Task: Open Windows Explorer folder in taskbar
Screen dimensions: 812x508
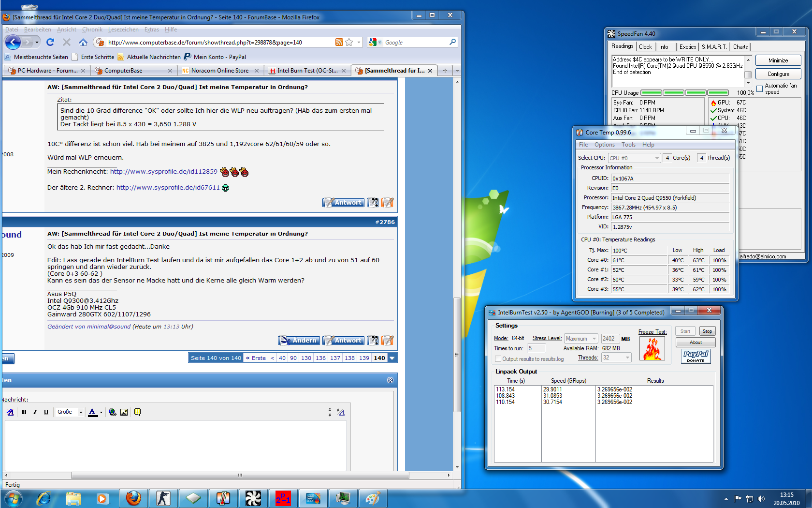Action: click(73, 498)
